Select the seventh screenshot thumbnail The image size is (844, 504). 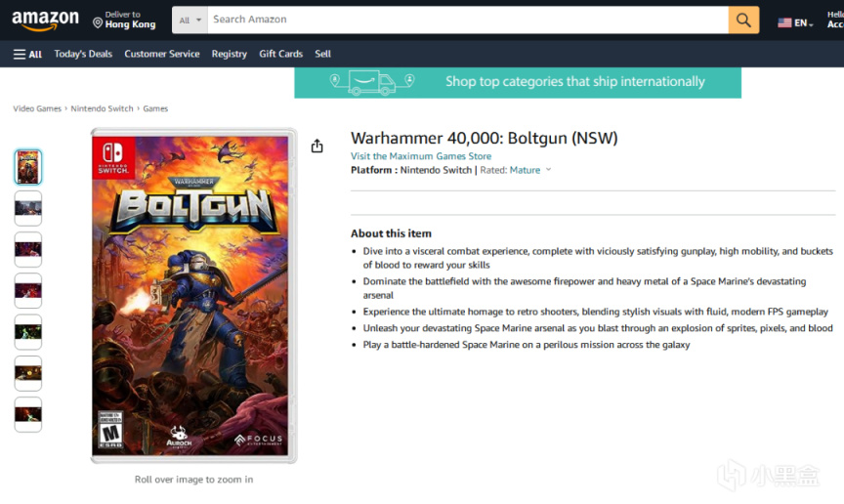(x=28, y=414)
